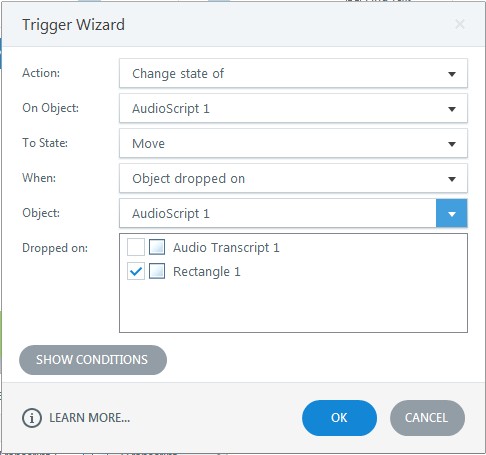486x455 pixels.
Task: Click the Show Conditions button
Action: [x=93, y=360]
